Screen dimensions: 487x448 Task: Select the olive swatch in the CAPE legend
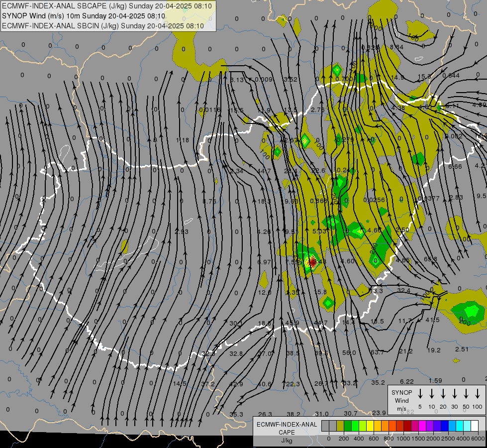pos(340,426)
